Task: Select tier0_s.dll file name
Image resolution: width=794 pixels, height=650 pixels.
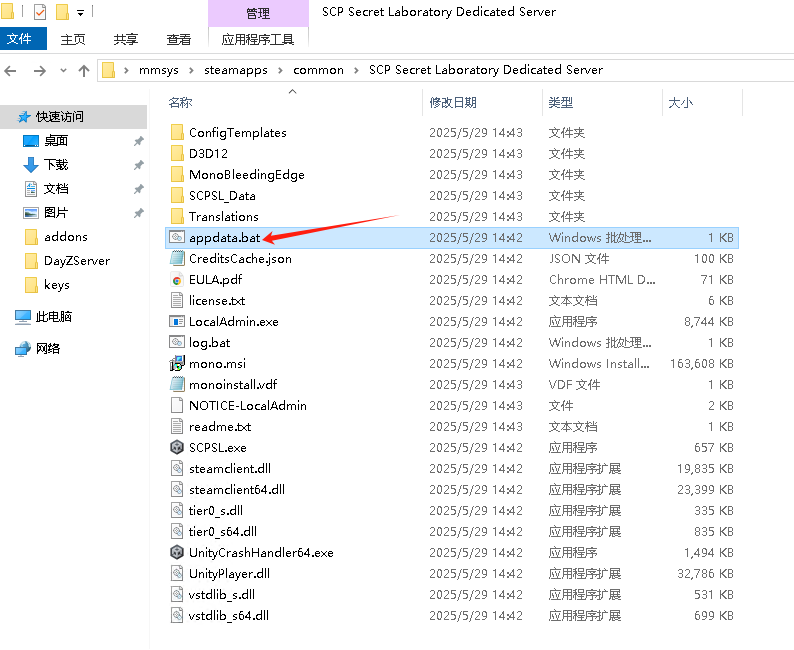Action: (216, 511)
